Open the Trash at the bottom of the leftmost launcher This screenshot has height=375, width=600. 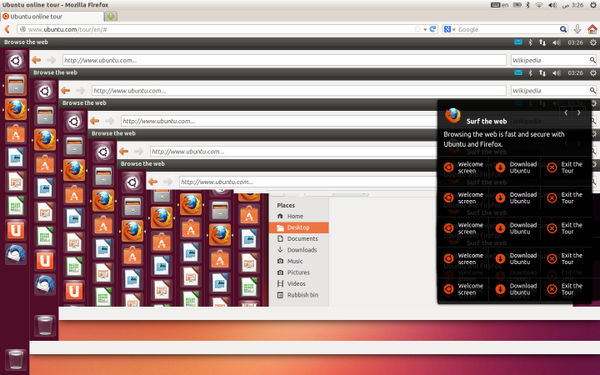click(16, 359)
